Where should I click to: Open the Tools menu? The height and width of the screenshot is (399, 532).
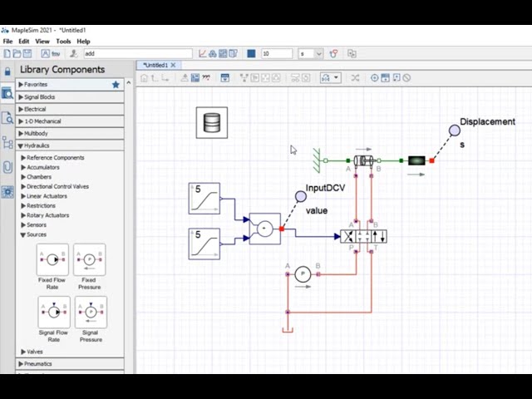point(63,42)
